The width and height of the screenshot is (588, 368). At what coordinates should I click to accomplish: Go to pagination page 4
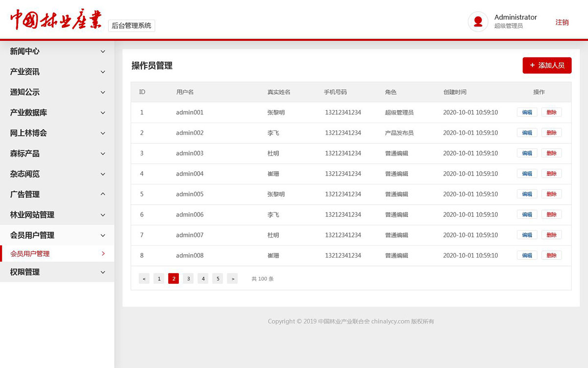(203, 279)
